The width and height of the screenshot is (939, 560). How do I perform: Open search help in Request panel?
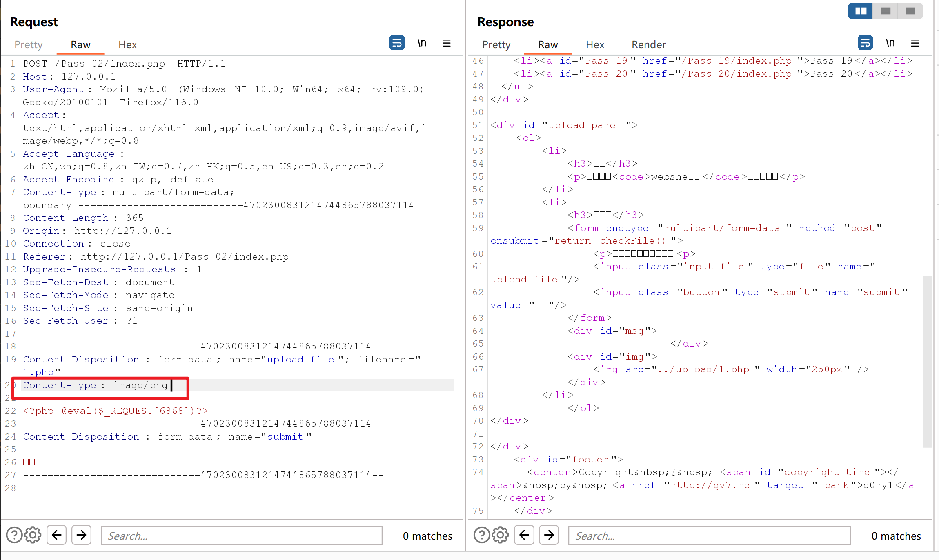tap(14, 535)
